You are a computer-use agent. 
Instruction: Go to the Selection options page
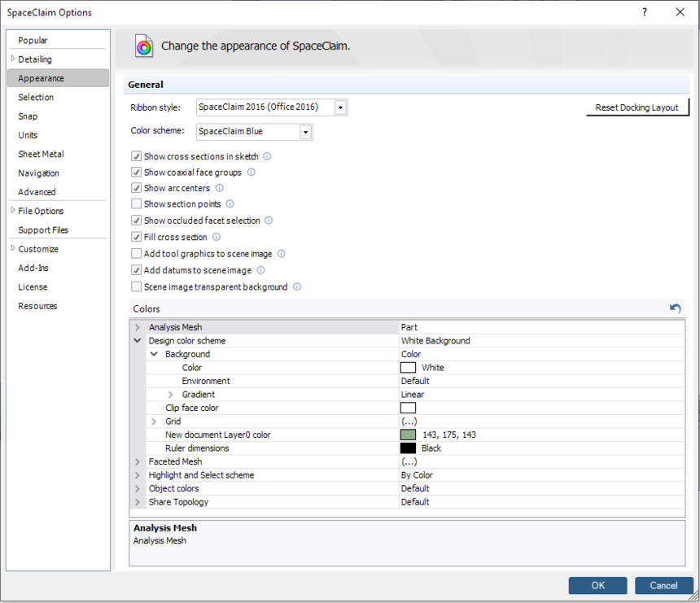pos(36,98)
